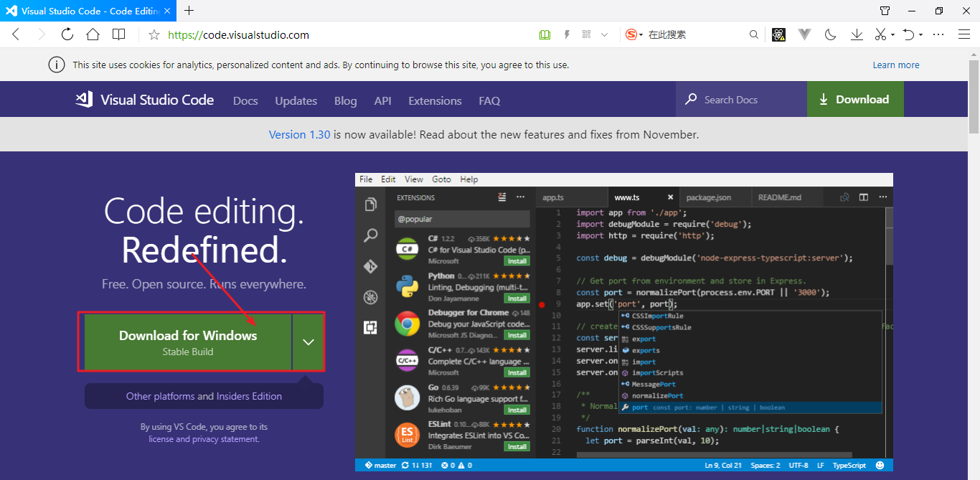
Task: Open the privacy statement link
Action: pos(225,439)
